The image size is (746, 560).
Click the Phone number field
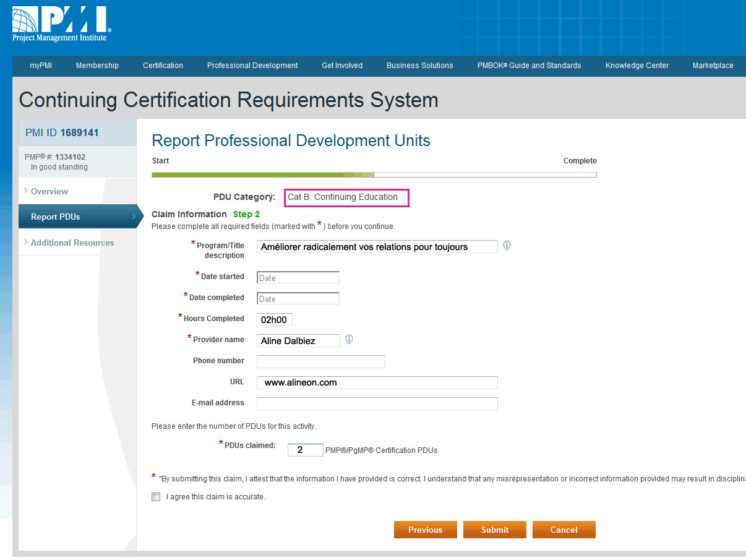321,361
